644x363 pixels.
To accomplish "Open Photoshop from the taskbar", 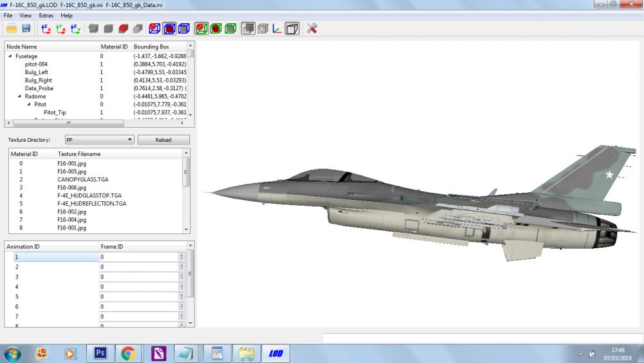I will pos(100,353).
